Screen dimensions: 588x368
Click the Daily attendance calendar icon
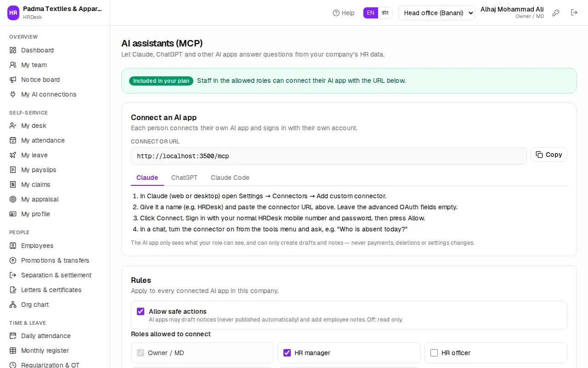[x=13, y=336]
